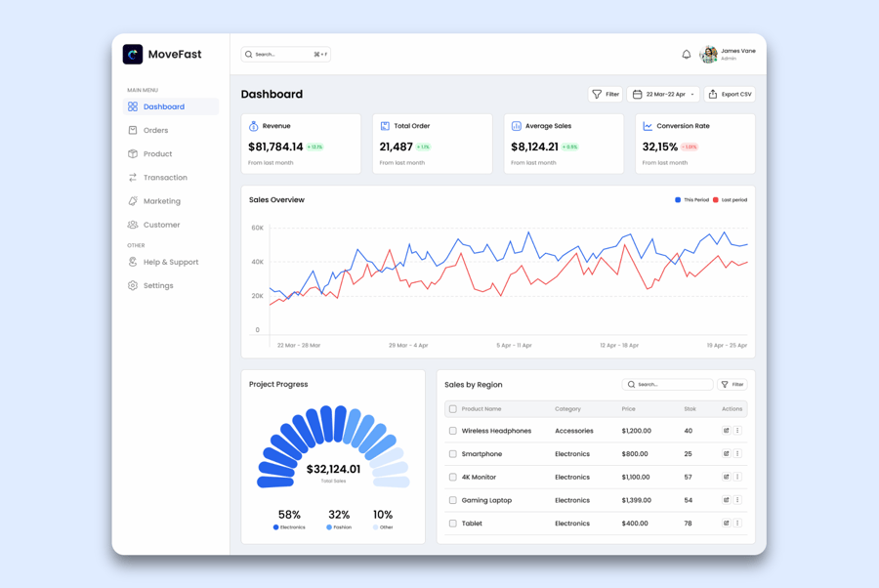
Task: Open Help & Support page
Action: pos(170,262)
